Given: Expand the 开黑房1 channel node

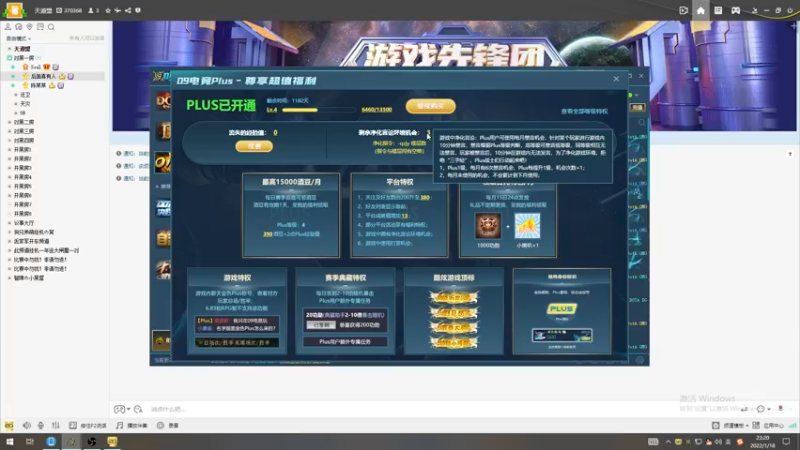Looking at the screenshot, I should click(x=9, y=149).
